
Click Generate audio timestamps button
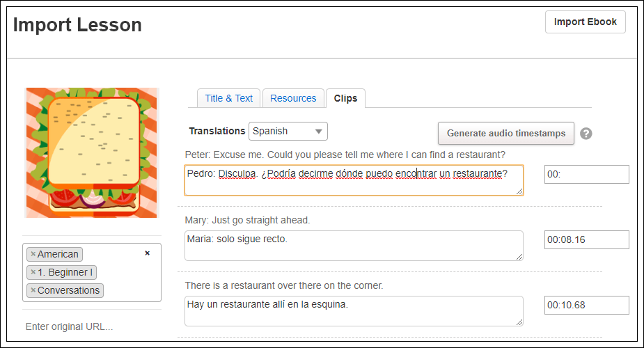pos(505,133)
